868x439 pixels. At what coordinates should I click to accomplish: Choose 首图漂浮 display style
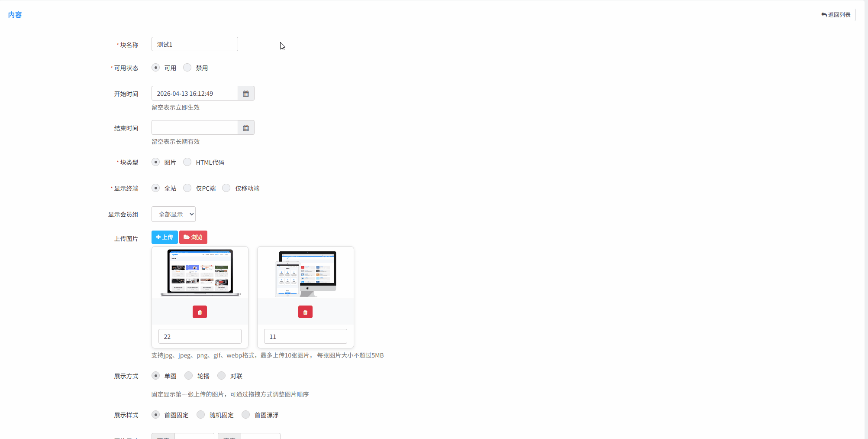tap(246, 415)
